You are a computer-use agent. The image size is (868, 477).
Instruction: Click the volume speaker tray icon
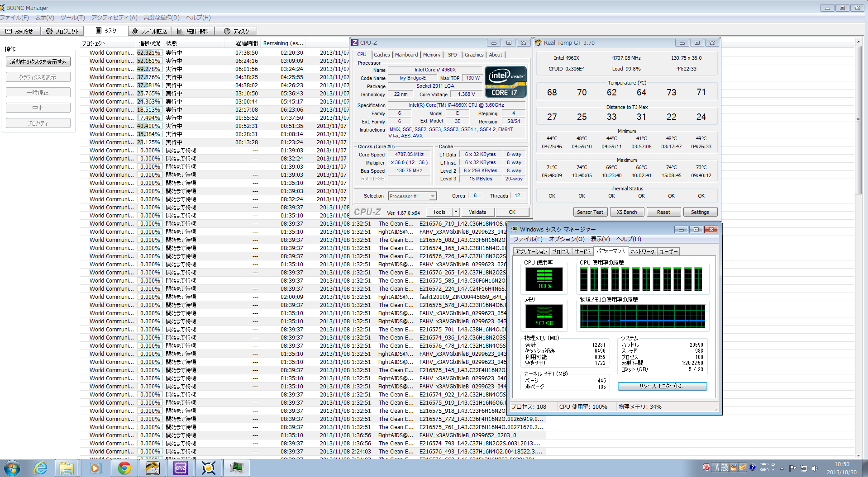click(815, 468)
